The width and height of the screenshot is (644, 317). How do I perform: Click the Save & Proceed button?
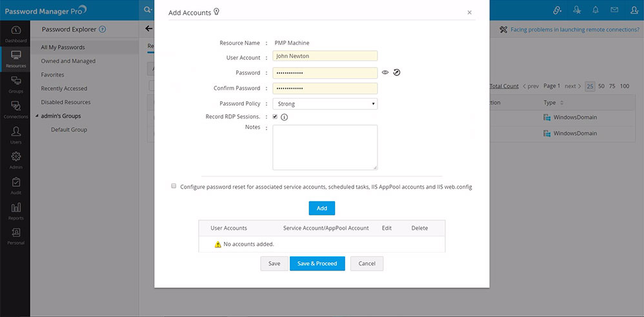pos(317,264)
